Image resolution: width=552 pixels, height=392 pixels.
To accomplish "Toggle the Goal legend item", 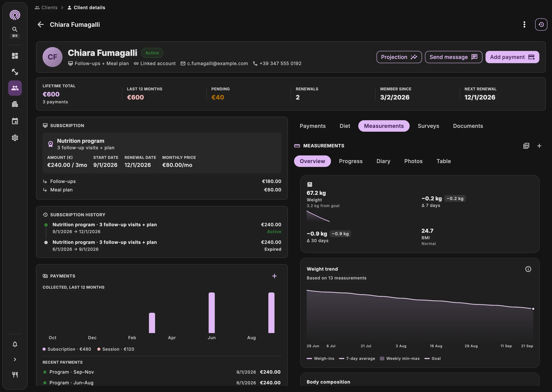I will pyautogui.click(x=432, y=359).
